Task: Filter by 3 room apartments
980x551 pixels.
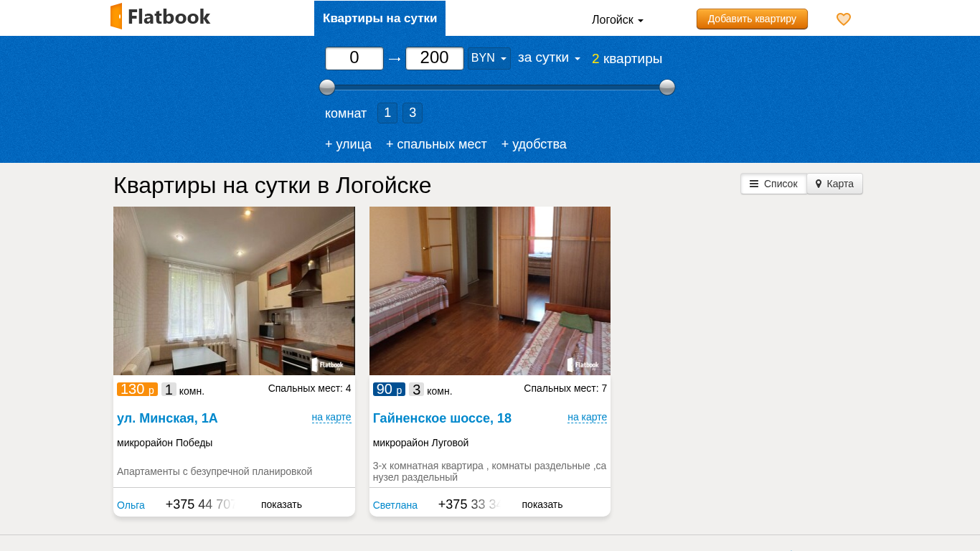Action: [413, 113]
